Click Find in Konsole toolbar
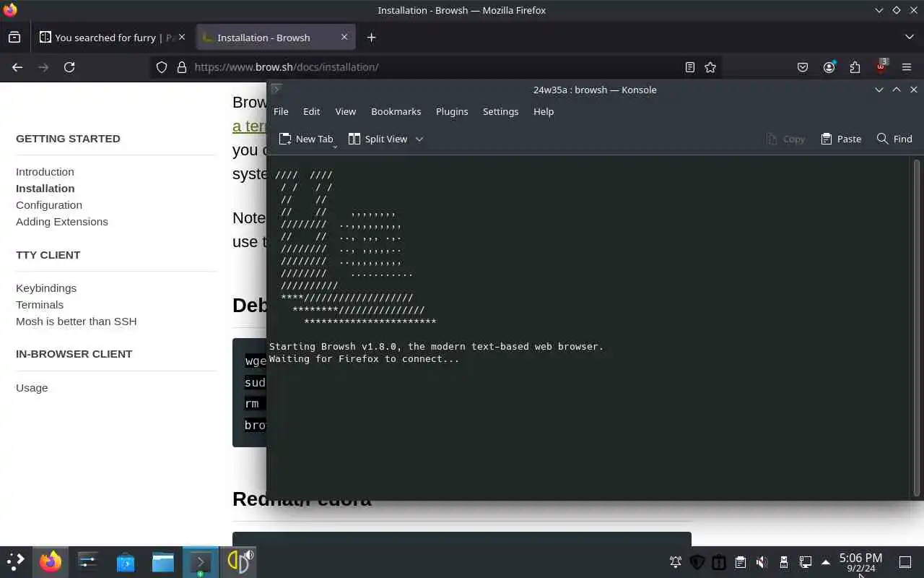Screen dimensions: 924x578 [894, 139]
